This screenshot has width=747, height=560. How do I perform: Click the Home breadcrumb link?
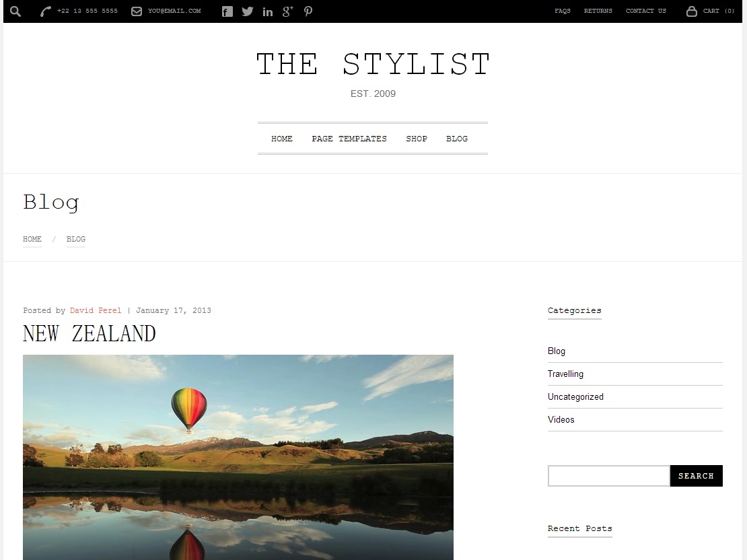pyautogui.click(x=32, y=239)
